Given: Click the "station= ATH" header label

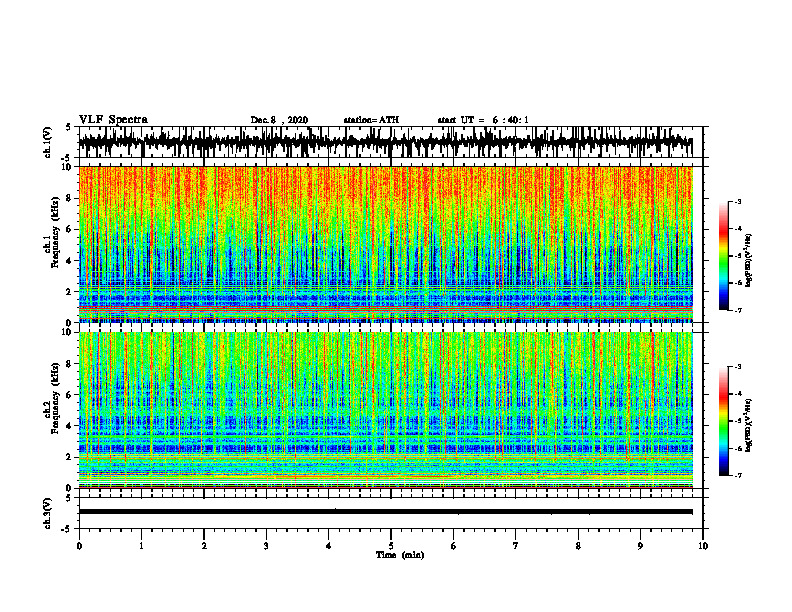Looking at the screenshot, I should coord(371,120).
